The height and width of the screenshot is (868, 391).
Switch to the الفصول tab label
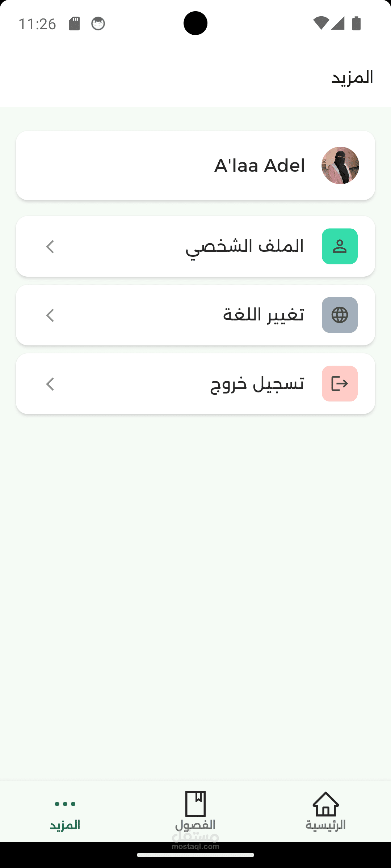click(x=195, y=825)
